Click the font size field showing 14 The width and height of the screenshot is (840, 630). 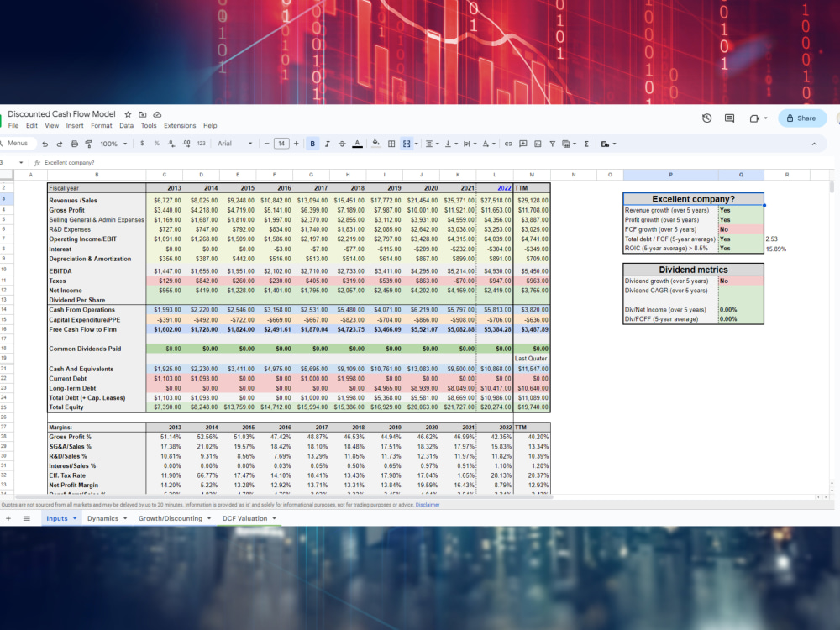point(281,144)
